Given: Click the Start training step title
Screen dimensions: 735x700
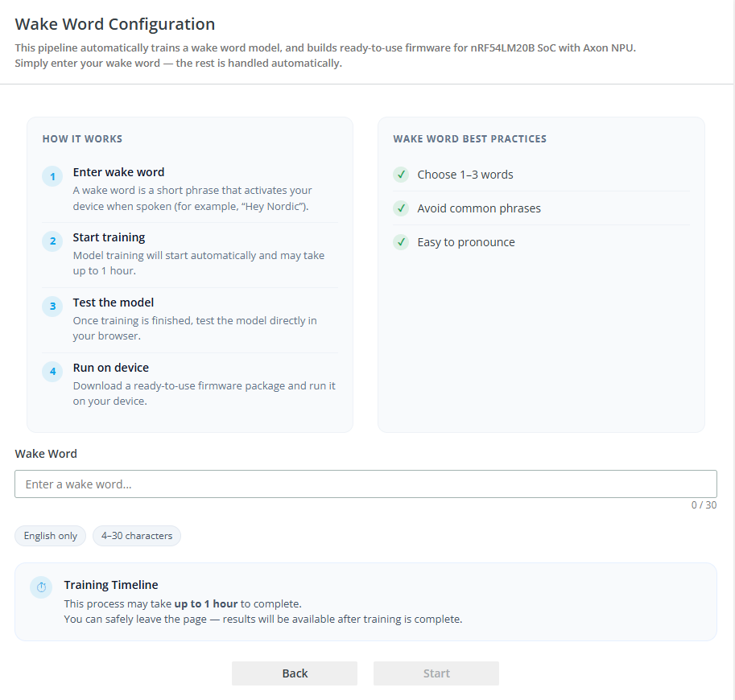Looking at the screenshot, I should click(x=109, y=237).
